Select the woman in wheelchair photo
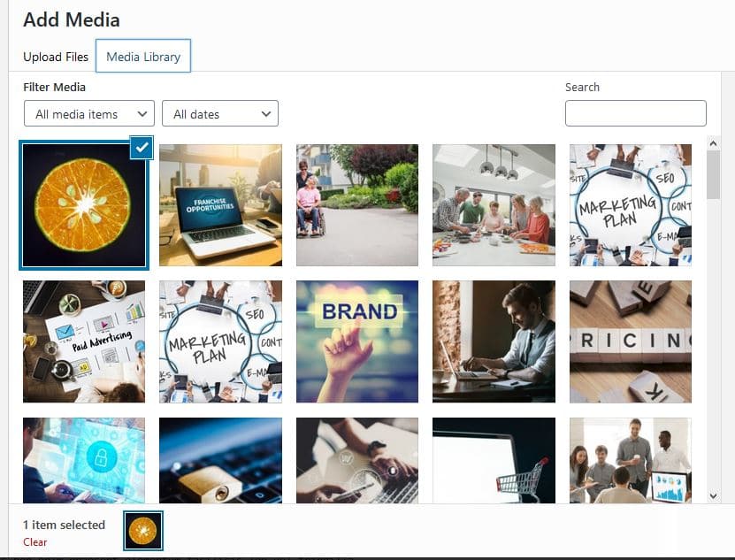 pos(357,205)
